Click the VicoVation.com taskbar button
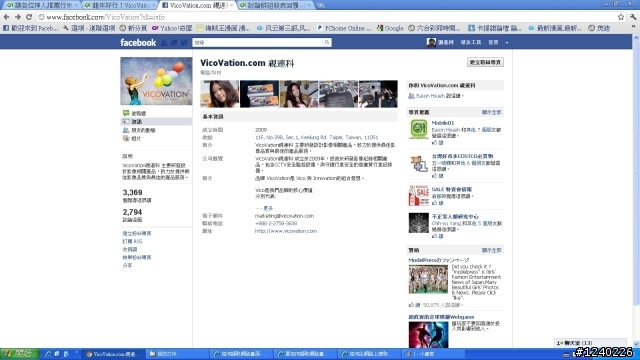The height and width of the screenshot is (360, 640). (x=113, y=354)
